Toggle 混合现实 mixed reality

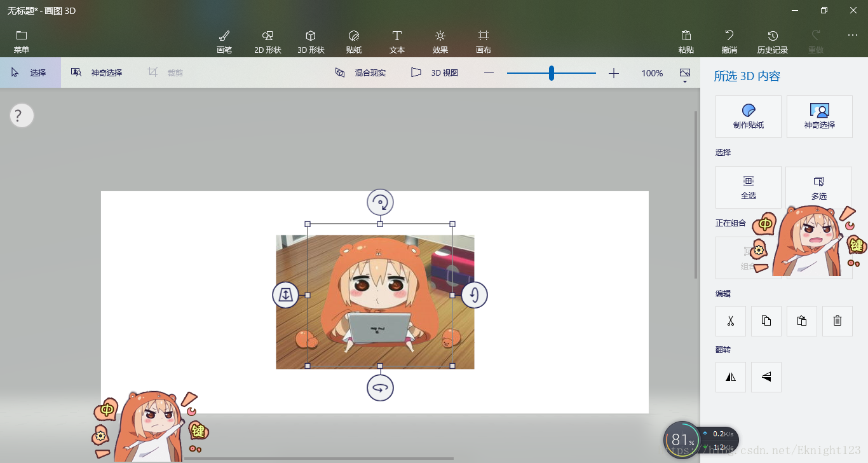(x=360, y=73)
